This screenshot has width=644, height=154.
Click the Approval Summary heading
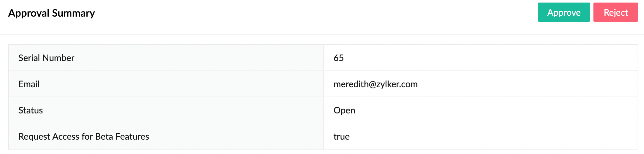click(52, 13)
